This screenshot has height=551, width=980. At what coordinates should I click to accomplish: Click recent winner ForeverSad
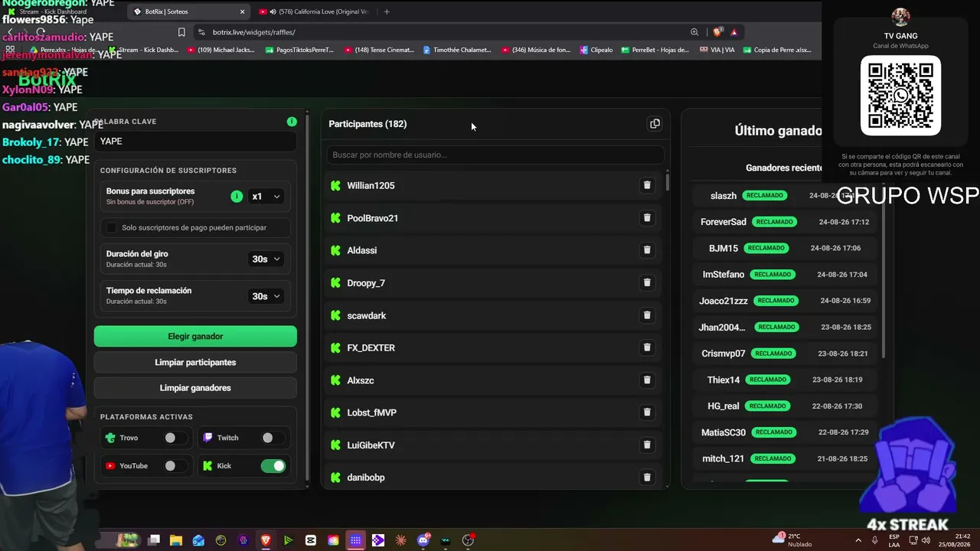[724, 222]
